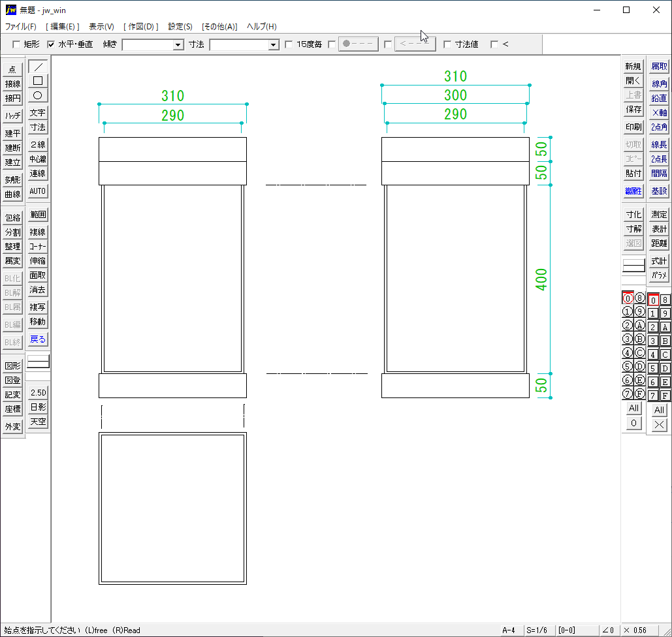This screenshot has height=637, width=672.
Task: Toggle the 水平・垂直 checkbox off
Action: click(x=50, y=44)
